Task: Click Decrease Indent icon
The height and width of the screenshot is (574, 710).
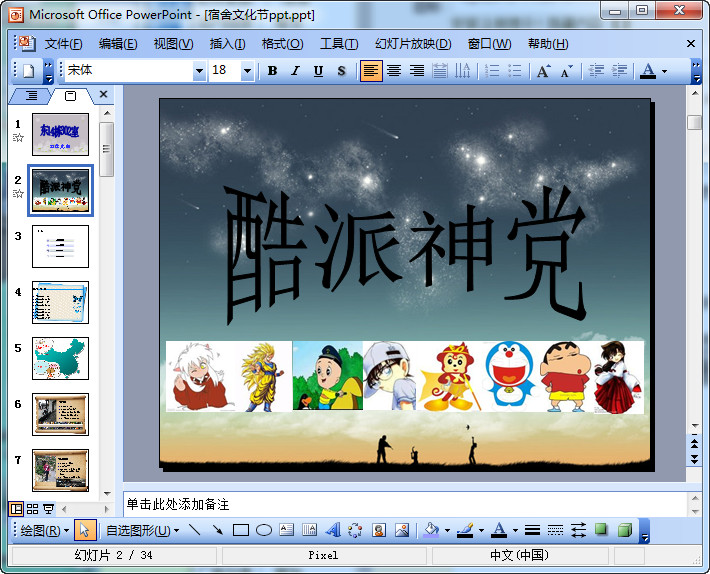Action: pos(596,71)
